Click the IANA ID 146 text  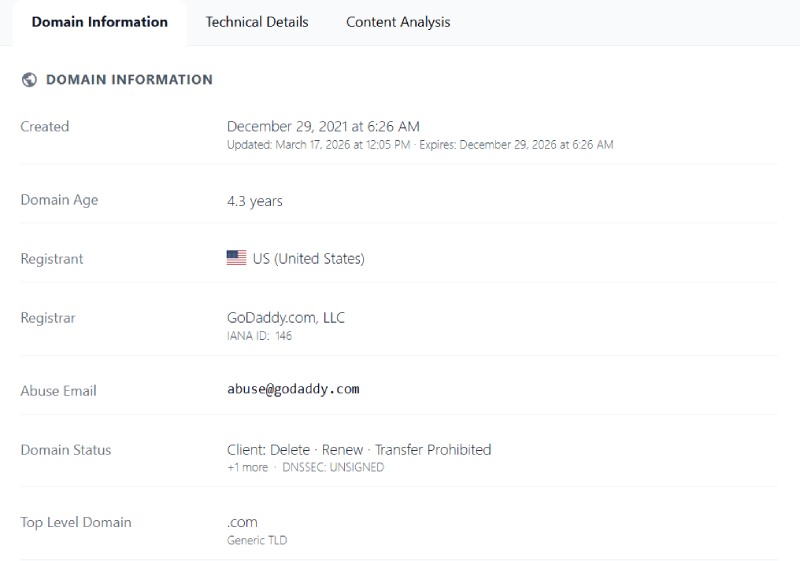(x=259, y=336)
